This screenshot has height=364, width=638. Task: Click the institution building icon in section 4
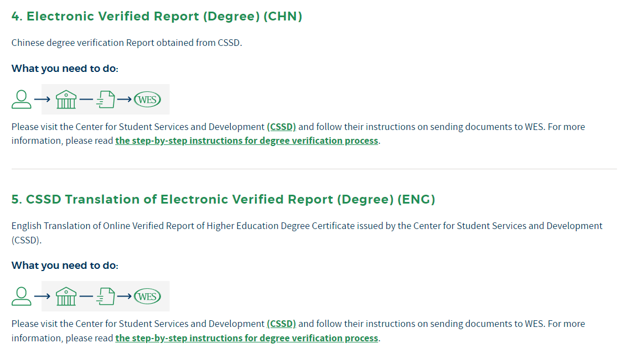(x=66, y=100)
